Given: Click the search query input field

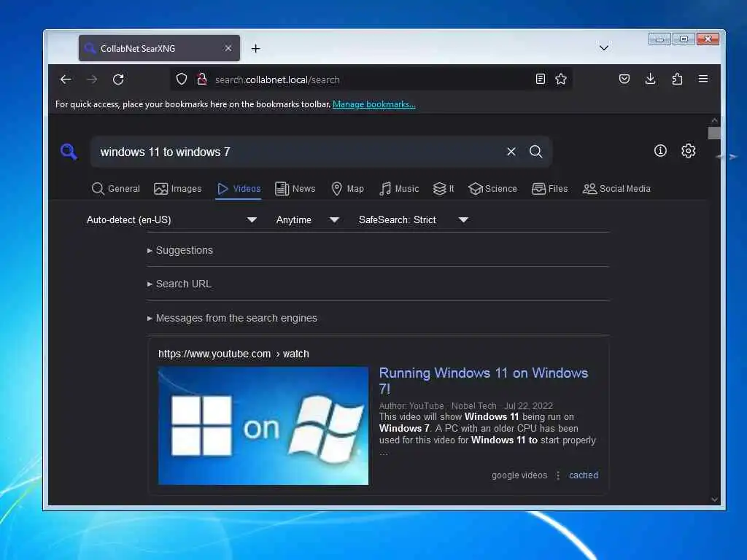Looking at the screenshot, I should point(298,152).
